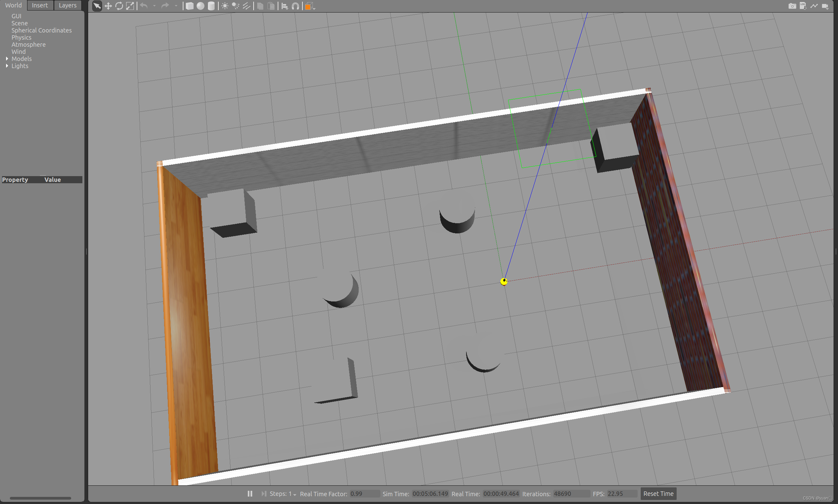This screenshot has height=504, width=838.
Task: Select Physics in the World tree
Action: 21,37
